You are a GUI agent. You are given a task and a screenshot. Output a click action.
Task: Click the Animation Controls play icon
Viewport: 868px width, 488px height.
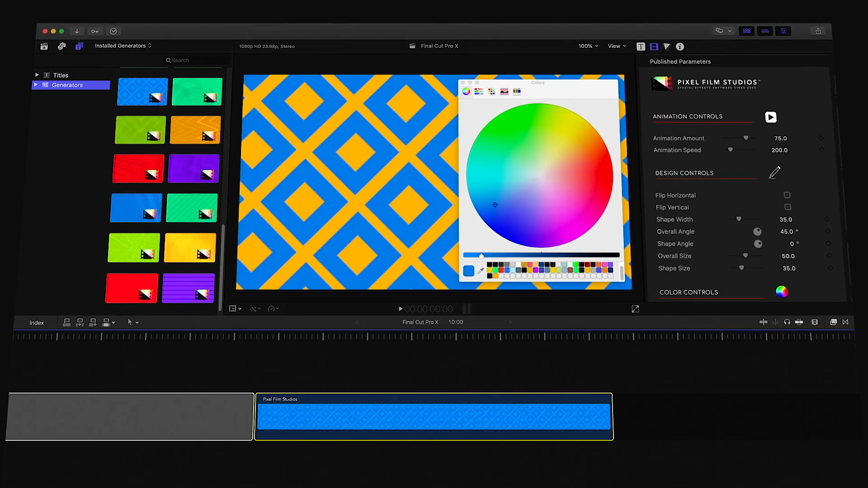click(771, 117)
